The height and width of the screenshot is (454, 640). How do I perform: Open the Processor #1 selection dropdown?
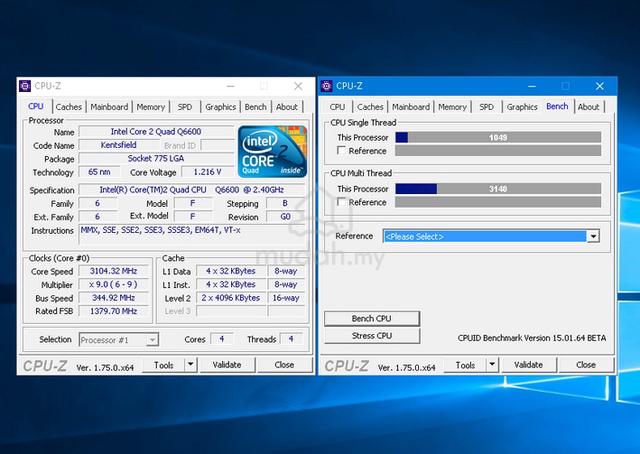point(152,340)
